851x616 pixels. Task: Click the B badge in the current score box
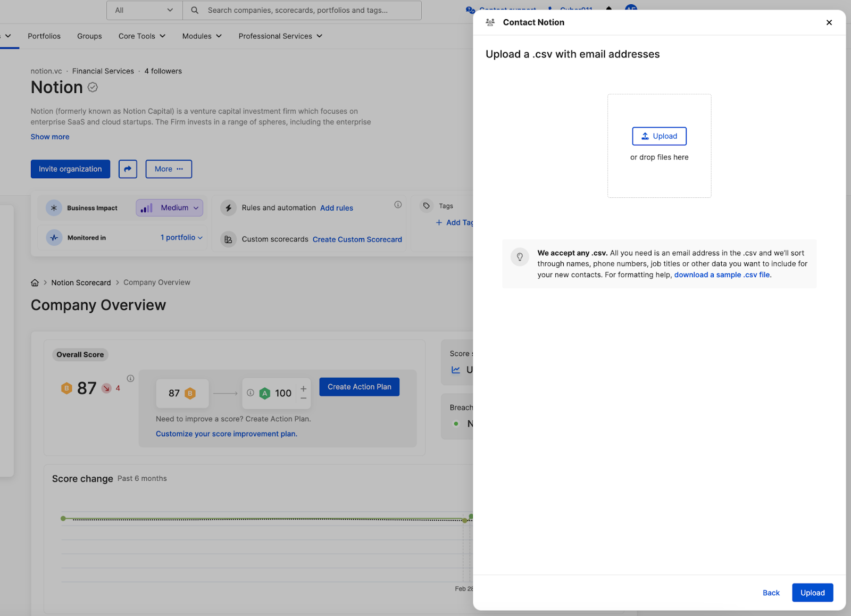tap(190, 393)
